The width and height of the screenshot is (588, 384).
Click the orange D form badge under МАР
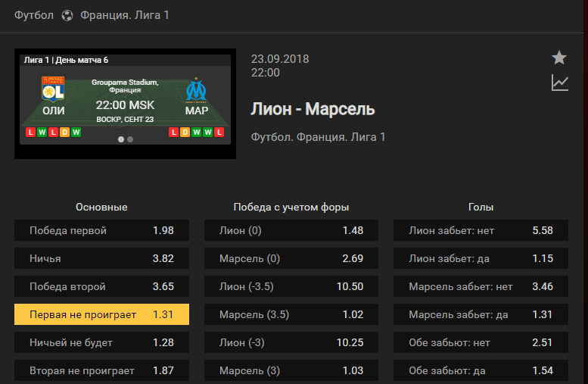pyautogui.click(x=185, y=132)
